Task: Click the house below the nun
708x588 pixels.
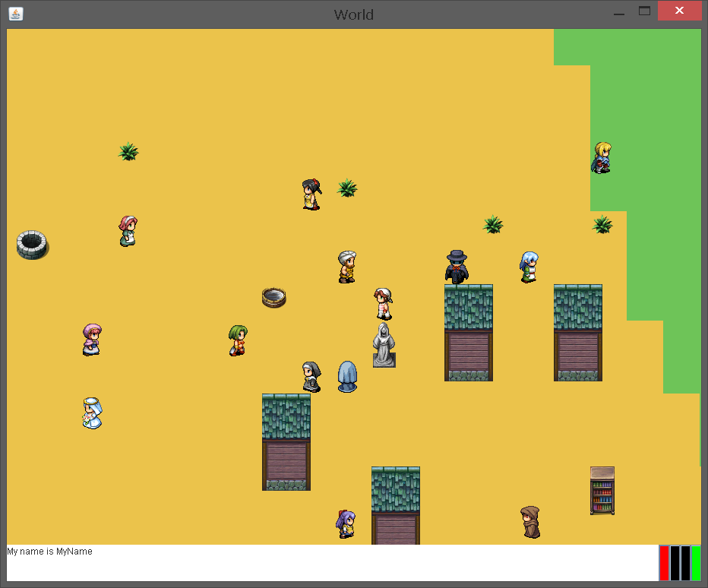Action: (x=286, y=442)
